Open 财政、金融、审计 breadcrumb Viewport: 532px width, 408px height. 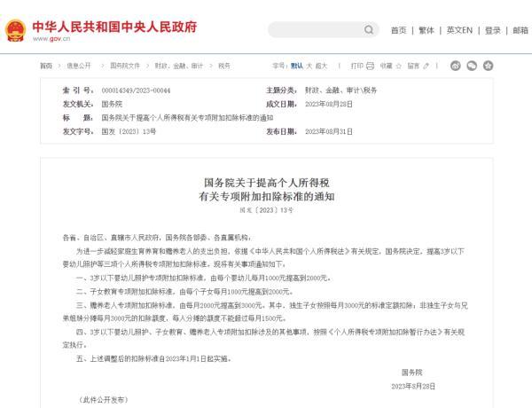coord(179,66)
